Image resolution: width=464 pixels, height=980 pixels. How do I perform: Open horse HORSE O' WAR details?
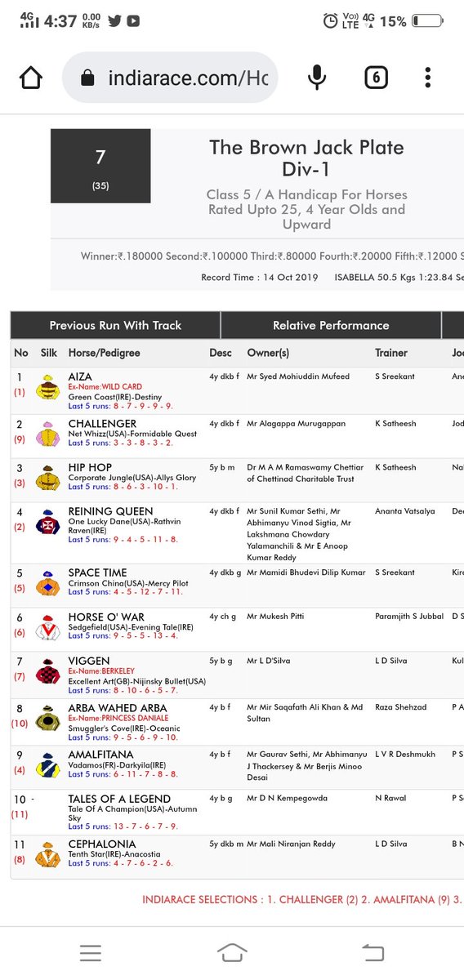(105, 617)
